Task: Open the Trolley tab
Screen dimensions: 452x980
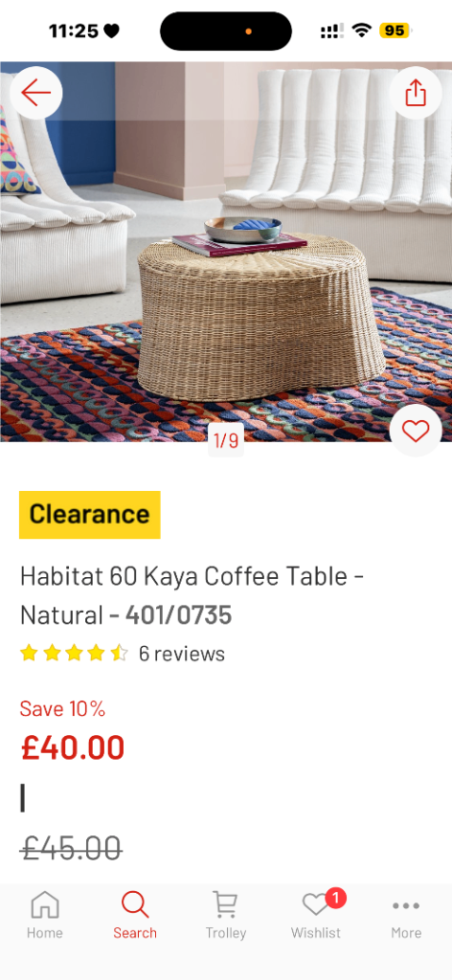Action: pos(226,915)
